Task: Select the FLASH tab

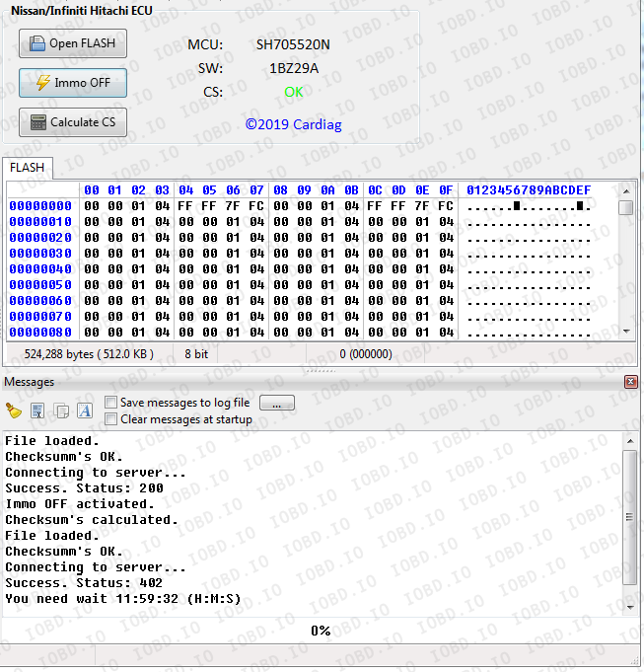Action: 28,167
